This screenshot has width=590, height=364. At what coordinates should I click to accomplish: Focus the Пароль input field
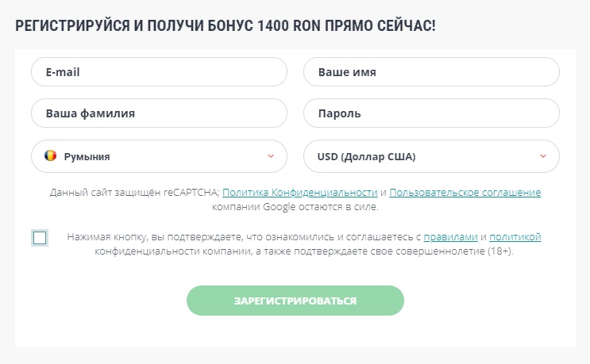tap(432, 113)
